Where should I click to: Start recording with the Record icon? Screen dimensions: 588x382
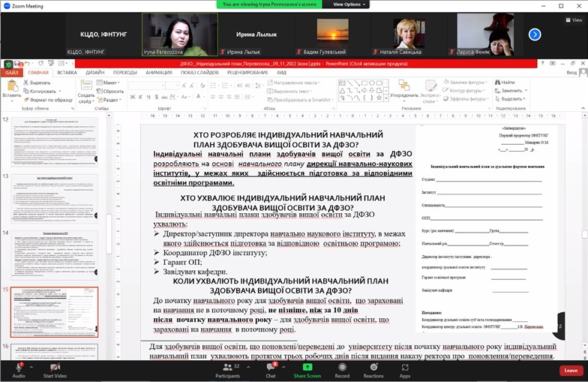pos(342,366)
